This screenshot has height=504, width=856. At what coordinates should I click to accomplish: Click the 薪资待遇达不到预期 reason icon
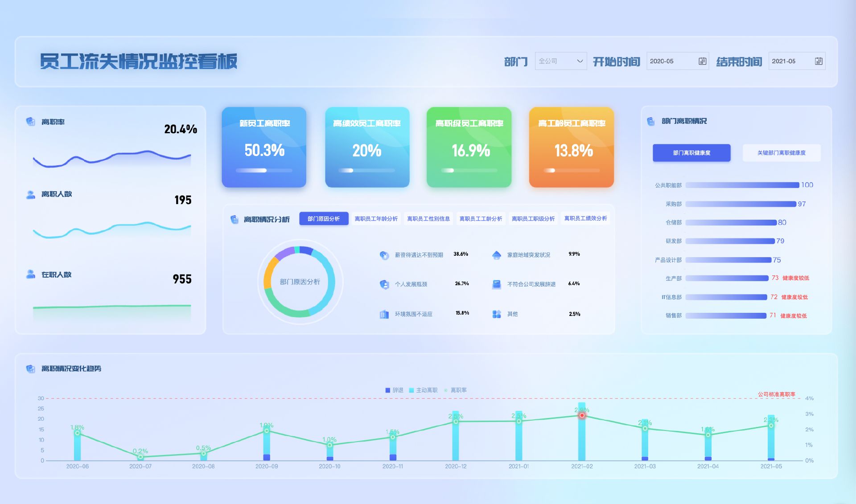point(384,255)
